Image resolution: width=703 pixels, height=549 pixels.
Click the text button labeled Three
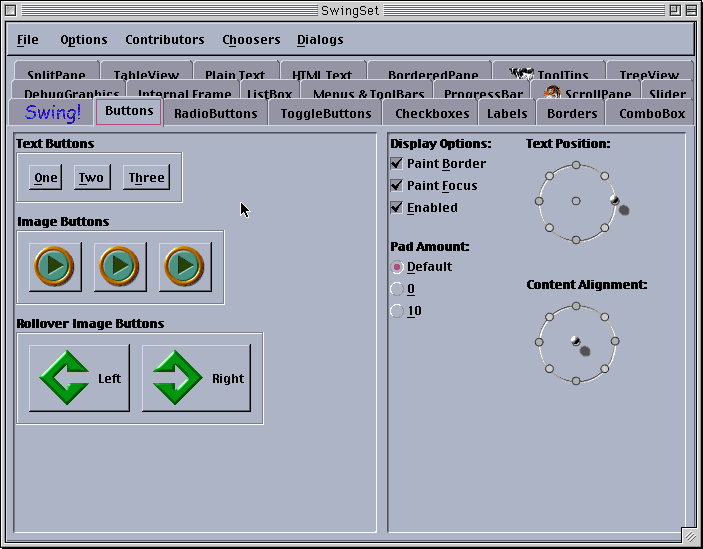tap(146, 178)
